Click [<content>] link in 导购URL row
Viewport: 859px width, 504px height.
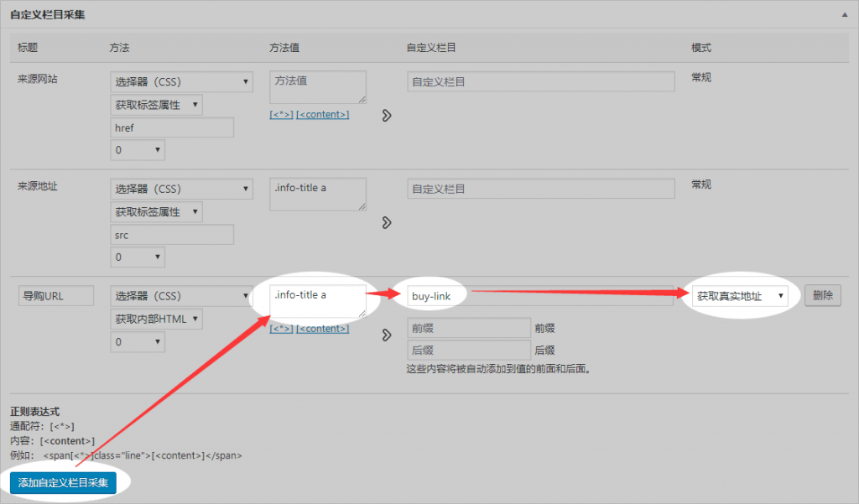coord(322,329)
